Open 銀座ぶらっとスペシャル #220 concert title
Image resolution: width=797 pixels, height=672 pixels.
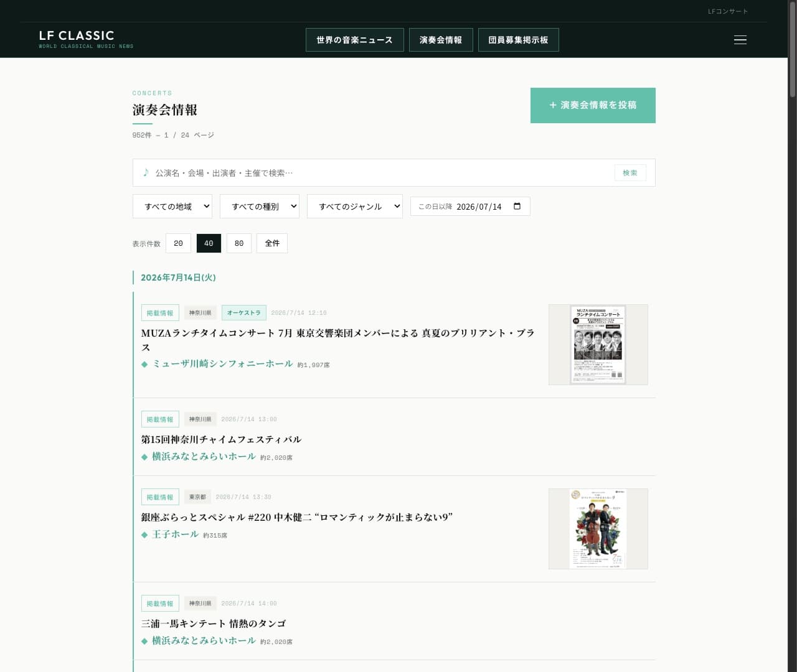[x=297, y=517]
